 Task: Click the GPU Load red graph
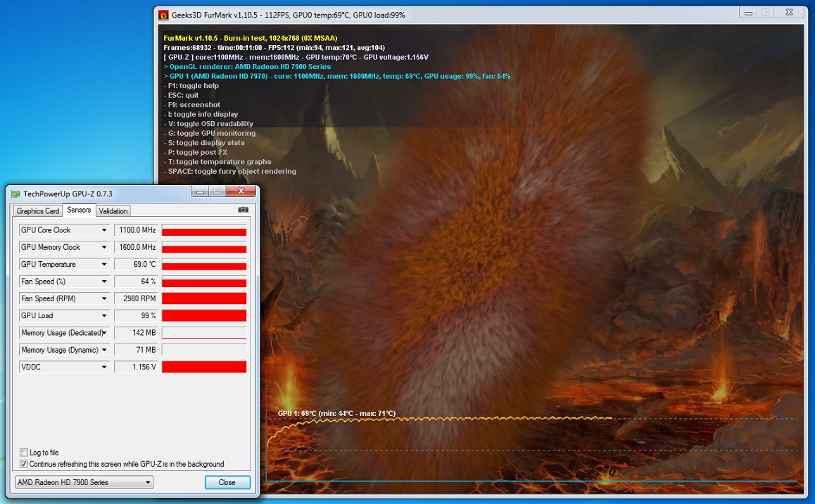coord(204,316)
